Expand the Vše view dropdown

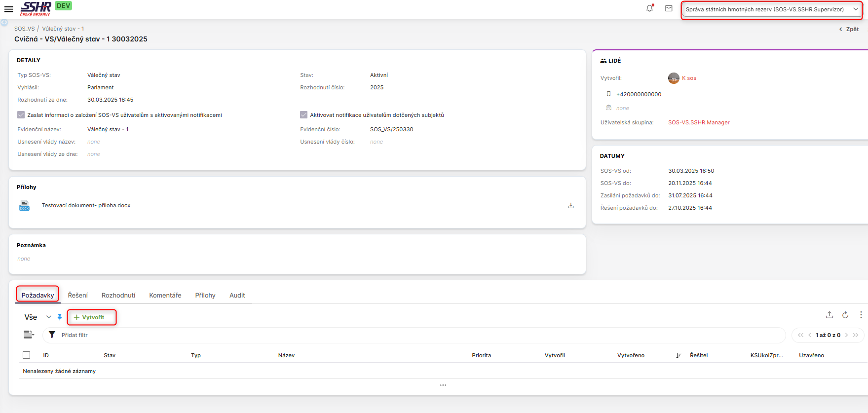pos(48,317)
